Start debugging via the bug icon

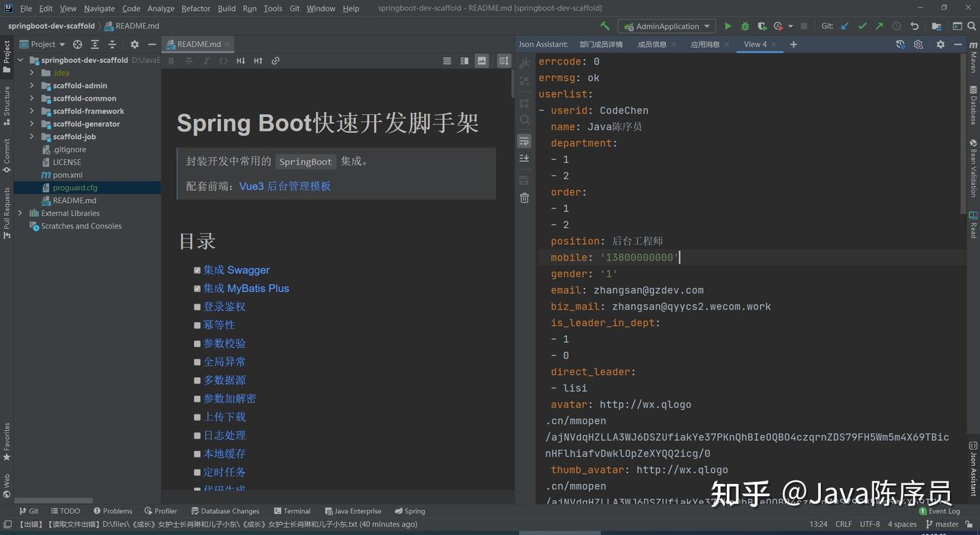pos(745,25)
